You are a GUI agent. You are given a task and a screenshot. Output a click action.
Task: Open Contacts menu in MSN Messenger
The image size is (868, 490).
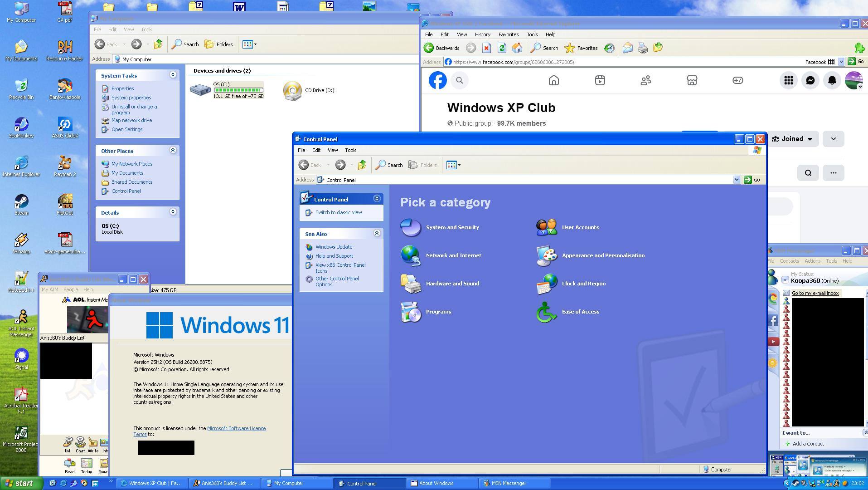[789, 261]
